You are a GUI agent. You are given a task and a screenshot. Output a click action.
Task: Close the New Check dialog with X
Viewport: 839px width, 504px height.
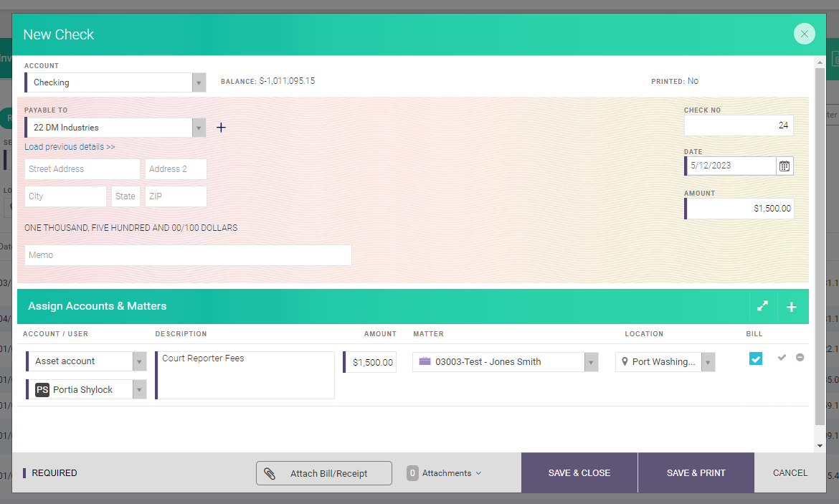pos(804,34)
